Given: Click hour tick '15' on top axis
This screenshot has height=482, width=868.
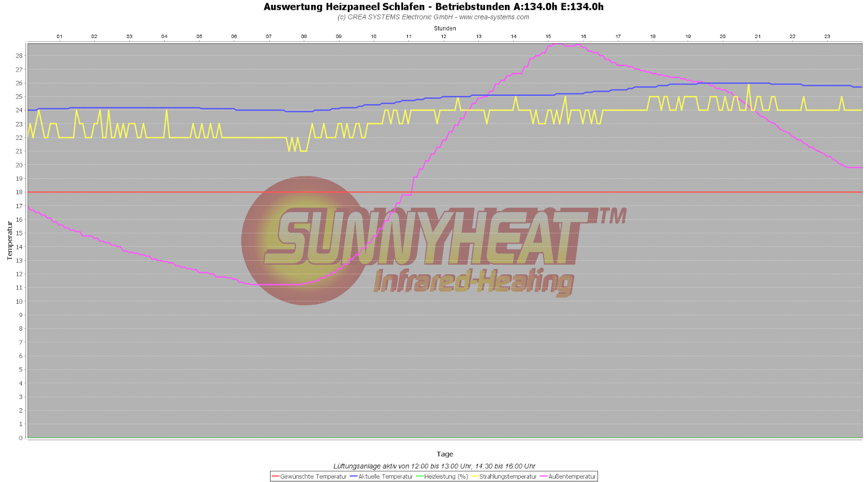Looking at the screenshot, I should 548,36.
